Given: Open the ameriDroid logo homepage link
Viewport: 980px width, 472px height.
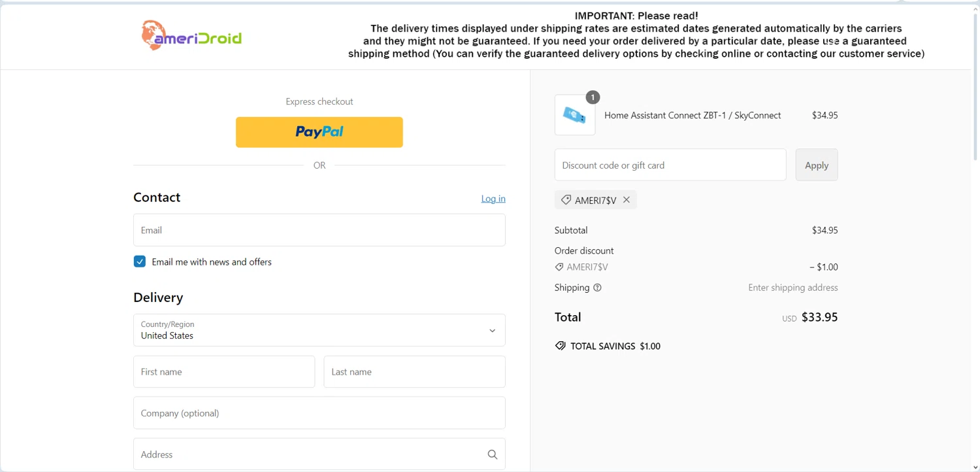Looking at the screenshot, I should [191, 35].
